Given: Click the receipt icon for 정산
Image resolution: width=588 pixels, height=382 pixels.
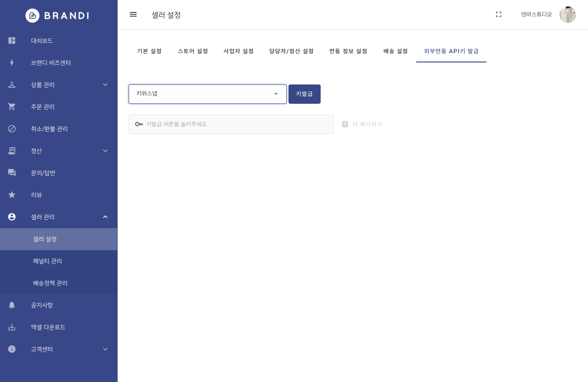Looking at the screenshot, I should pos(12,151).
